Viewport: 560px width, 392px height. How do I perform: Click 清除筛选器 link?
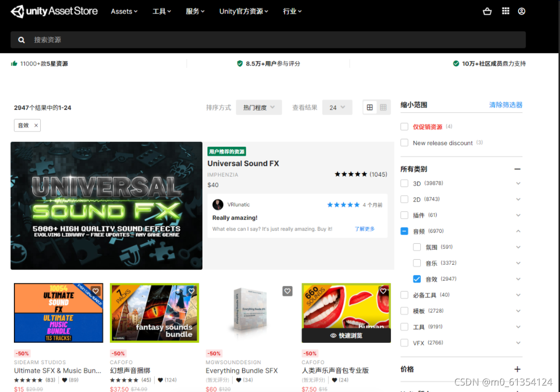click(506, 105)
